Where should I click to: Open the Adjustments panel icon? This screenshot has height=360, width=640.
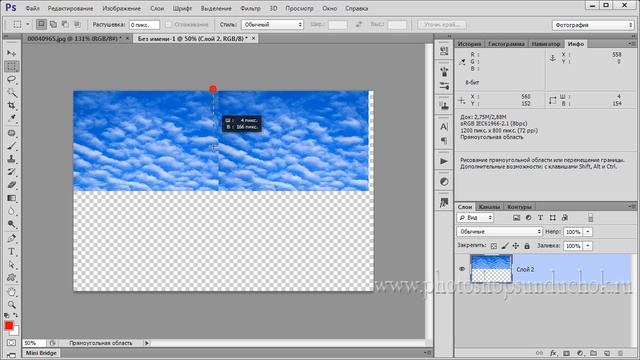coord(444,182)
